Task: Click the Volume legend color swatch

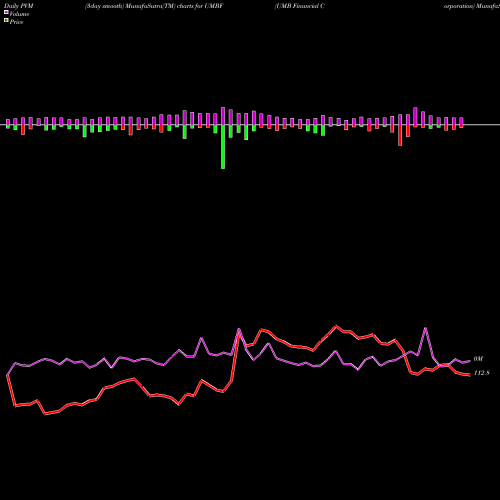Action: pos(6,13)
